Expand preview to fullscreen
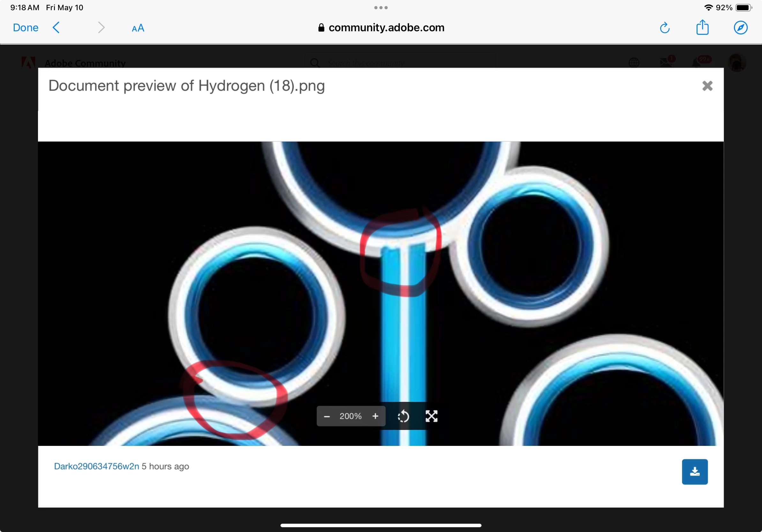This screenshot has width=762, height=532. 431,416
